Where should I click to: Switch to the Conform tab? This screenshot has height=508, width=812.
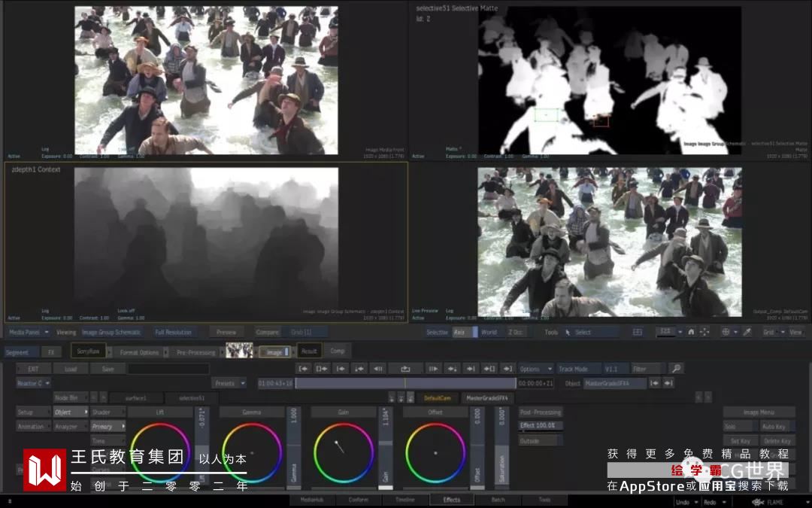359,500
